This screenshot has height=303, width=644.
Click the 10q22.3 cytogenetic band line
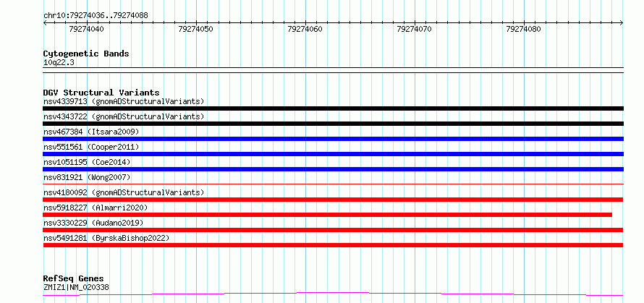point(333,70)
